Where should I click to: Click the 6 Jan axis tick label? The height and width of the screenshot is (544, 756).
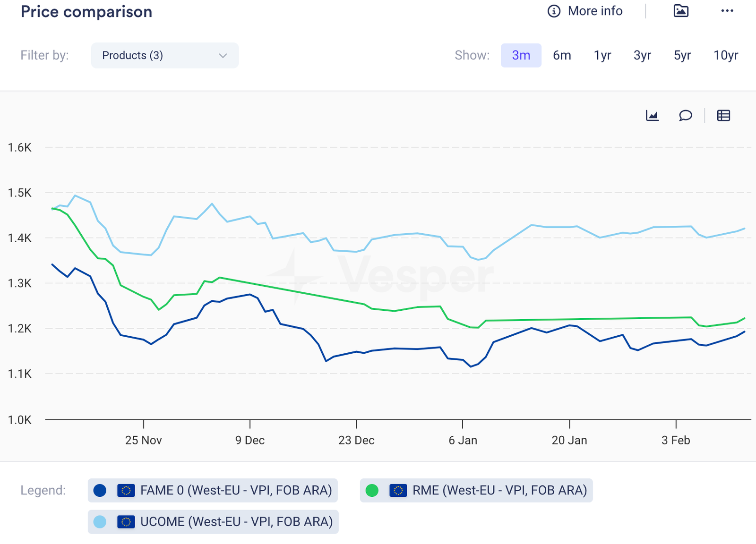[x=463, y=440]
